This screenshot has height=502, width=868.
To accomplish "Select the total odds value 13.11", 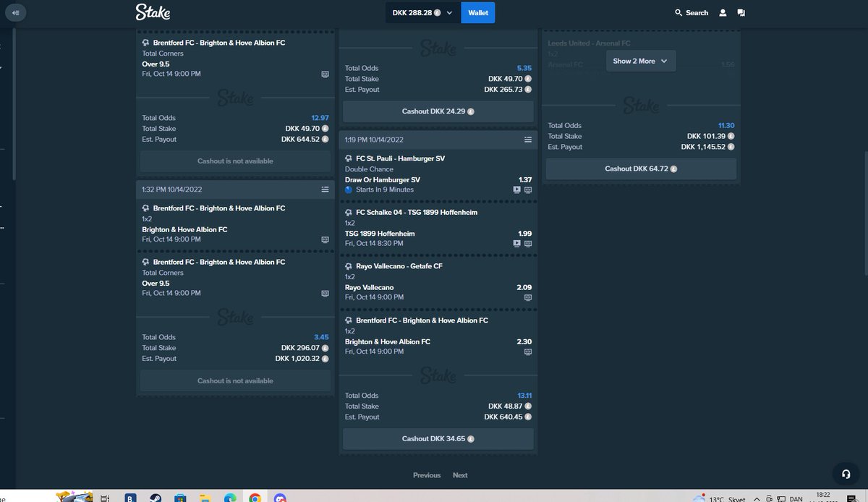I will [524, 396].
